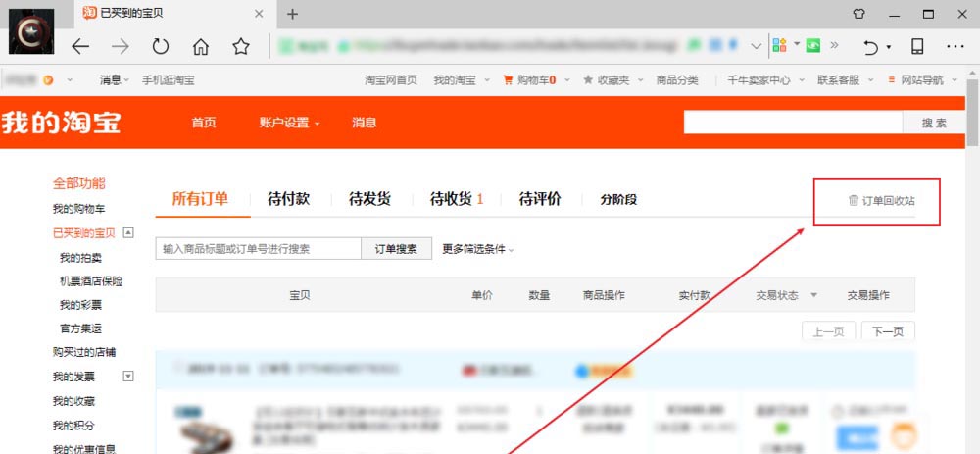The height and width of the screenshot is (454, 980).
Task: Open the 交易状态 column dropdown arrow
Action: pos(813,295)
